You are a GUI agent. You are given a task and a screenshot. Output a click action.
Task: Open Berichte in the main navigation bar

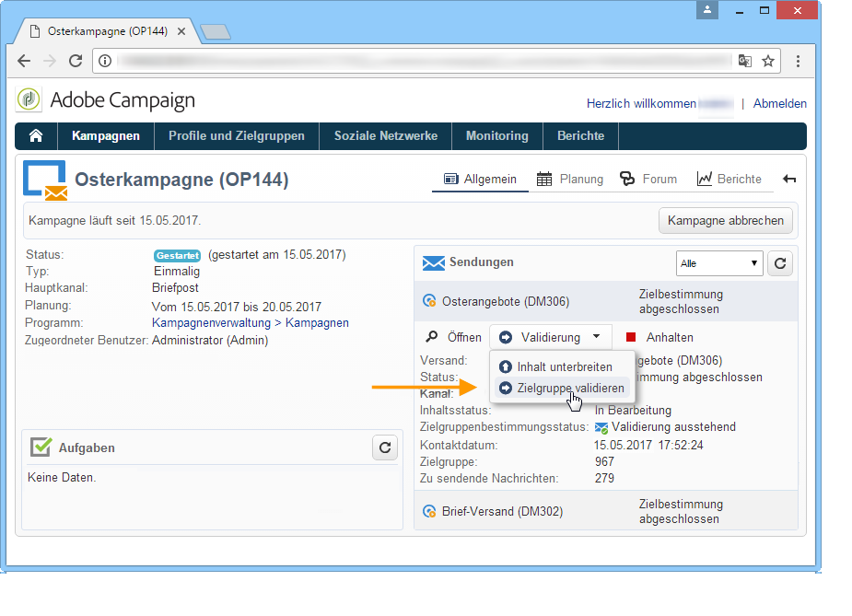coord(581,135)
